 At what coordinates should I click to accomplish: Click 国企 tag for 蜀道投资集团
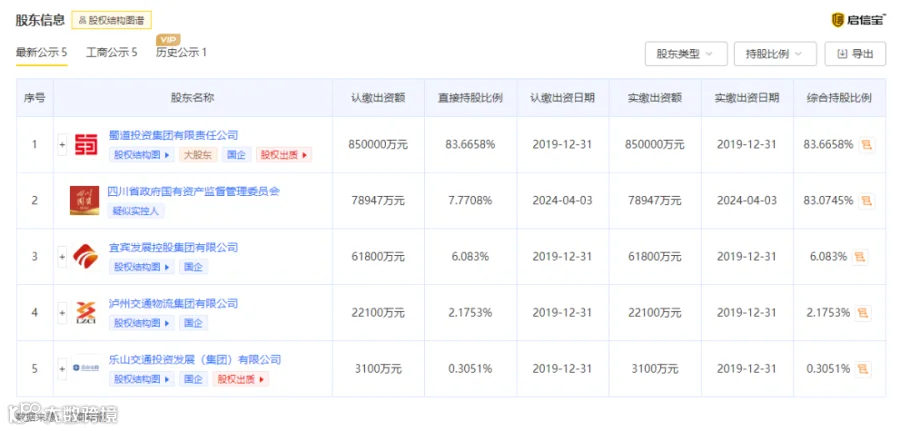point(236,154)
